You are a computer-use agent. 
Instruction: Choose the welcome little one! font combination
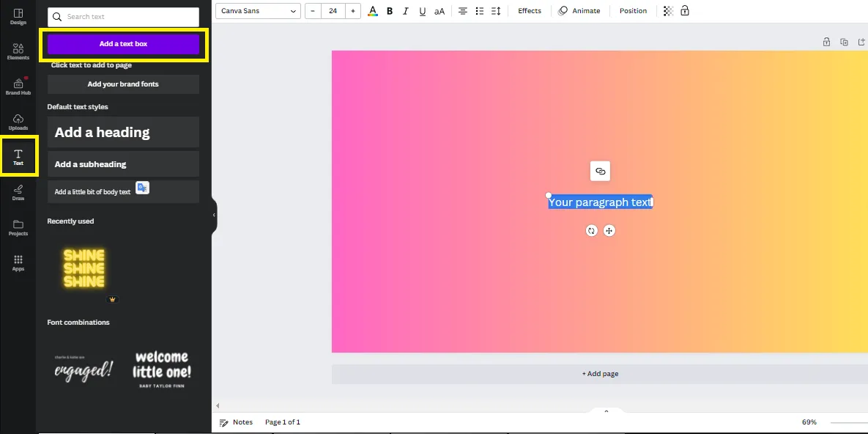pos(162,368)
